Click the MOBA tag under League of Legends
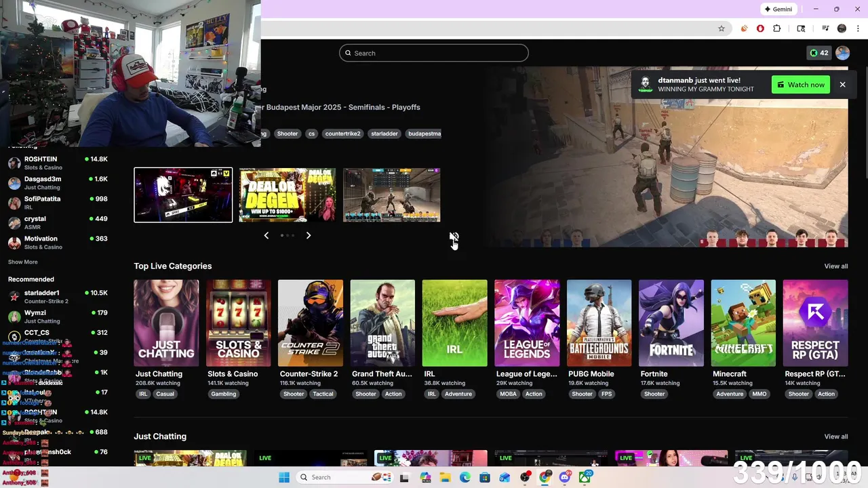The image size is (868, 488). [x=508, y=394]
